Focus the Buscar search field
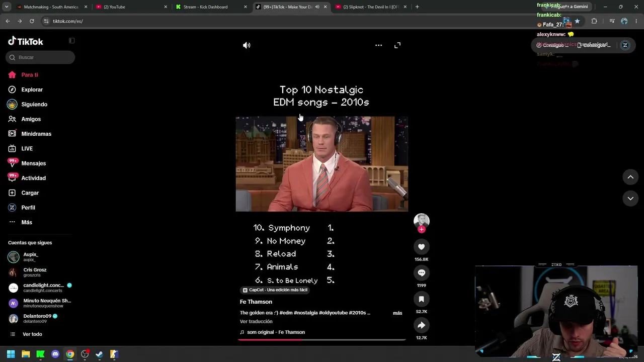Viewport: 644px width, 362px height. click(x=40, y=57)
